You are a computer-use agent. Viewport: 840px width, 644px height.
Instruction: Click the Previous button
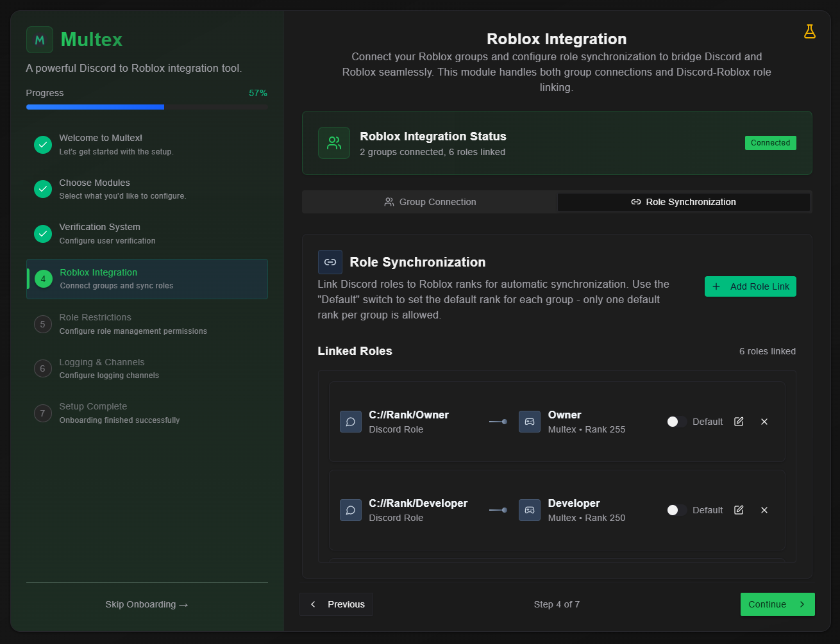pyautogui.click(x=336, y=604)
